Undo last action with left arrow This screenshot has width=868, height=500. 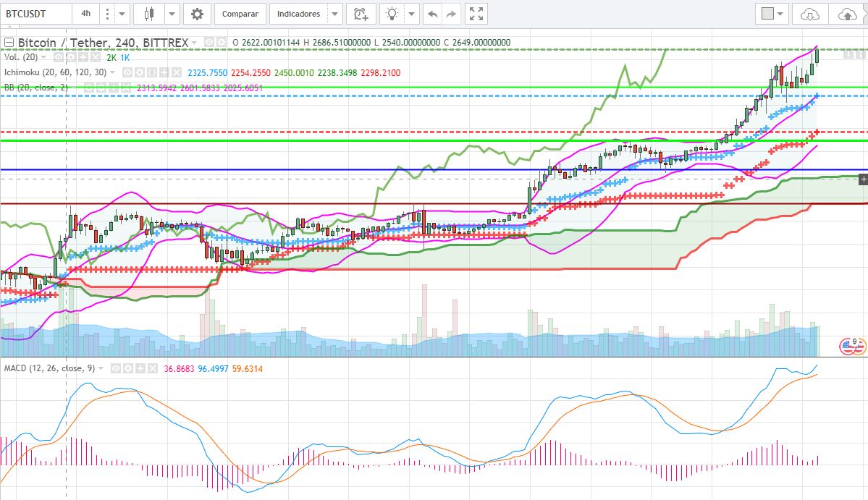(432, 14)
